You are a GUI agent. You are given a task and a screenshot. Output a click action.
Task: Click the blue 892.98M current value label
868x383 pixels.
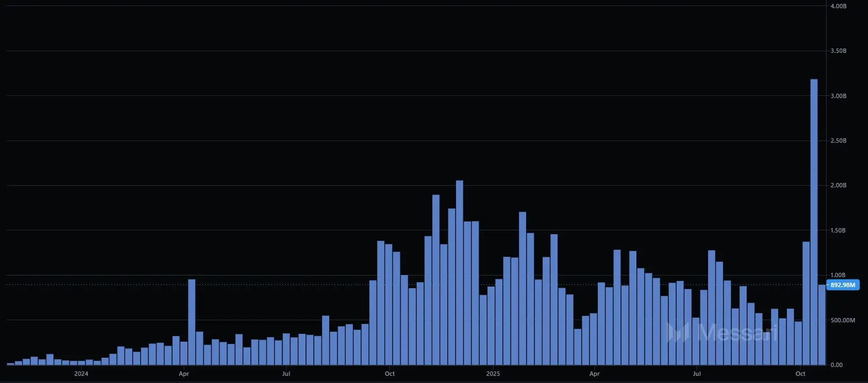click(x=843, y=285)
